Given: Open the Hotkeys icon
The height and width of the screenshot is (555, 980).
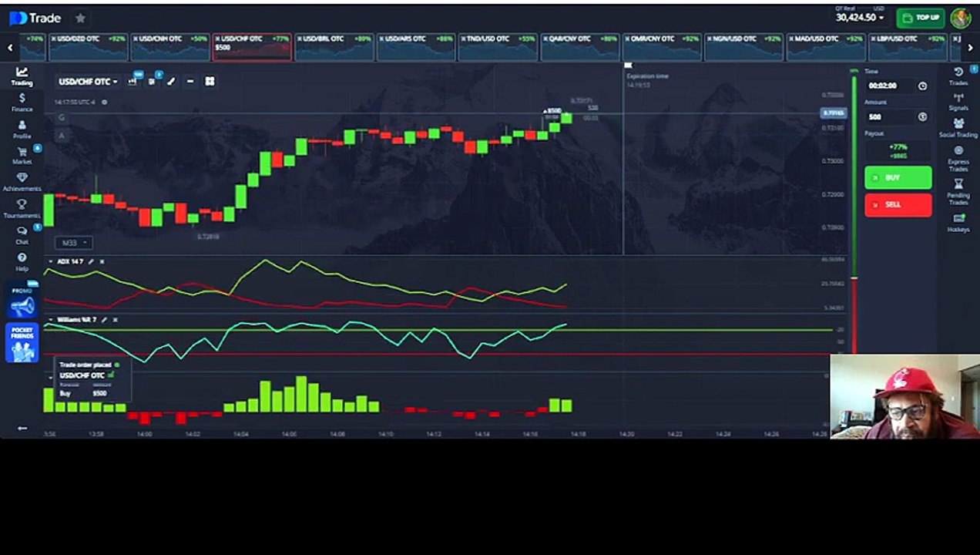Looking at the screenshot, I should [x=958, y=222].
